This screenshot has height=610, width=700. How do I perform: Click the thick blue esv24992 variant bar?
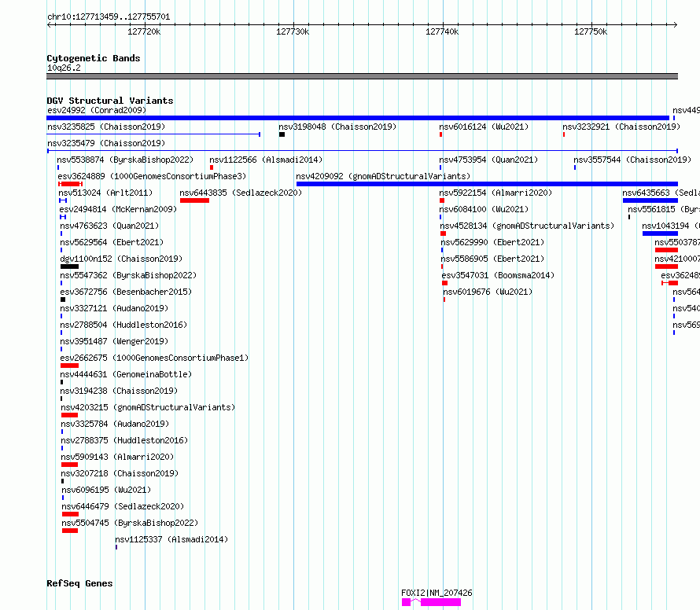point(358,118)
